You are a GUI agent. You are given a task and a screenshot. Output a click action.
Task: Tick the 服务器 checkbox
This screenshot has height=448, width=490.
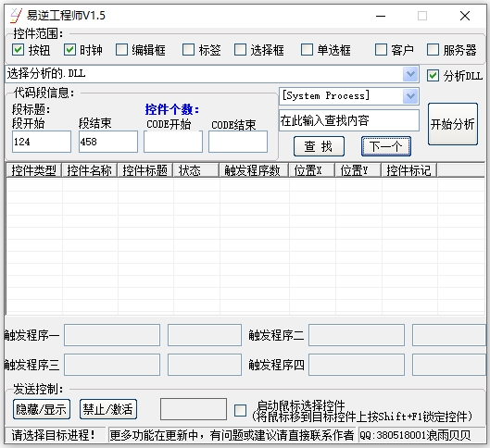point(433,50)
